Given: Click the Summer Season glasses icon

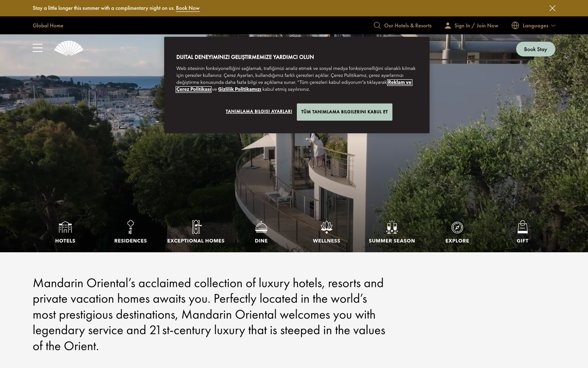Looking at the screenshot, I should pos(392,227).
